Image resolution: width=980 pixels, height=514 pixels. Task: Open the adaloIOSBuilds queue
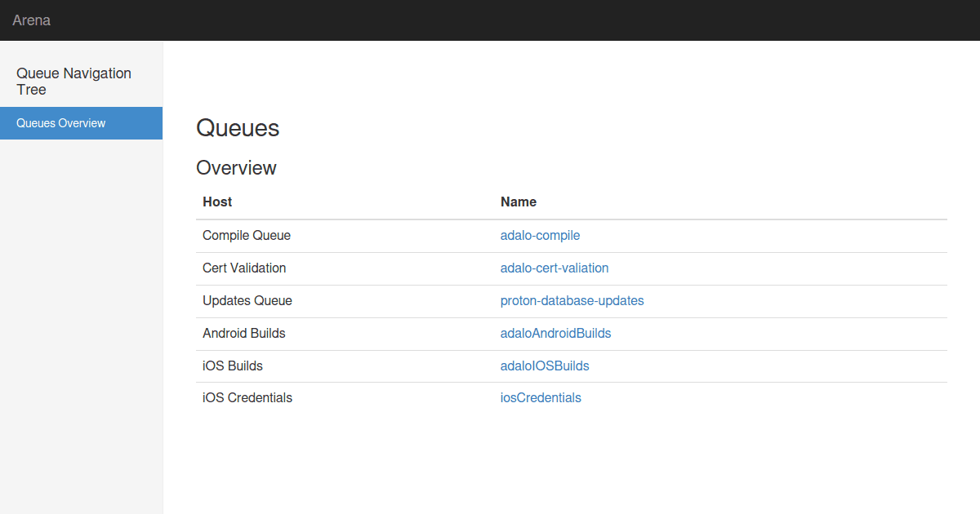click(545, 366)
